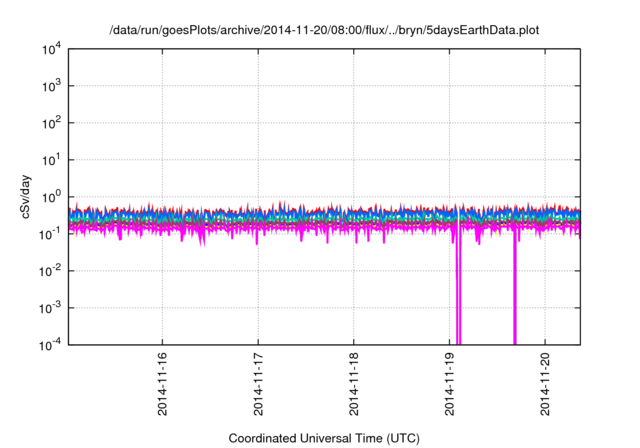640x448 pixels.
Task: Click the 10^-1 y-axis tick label
Action: (x=50, y=234)
